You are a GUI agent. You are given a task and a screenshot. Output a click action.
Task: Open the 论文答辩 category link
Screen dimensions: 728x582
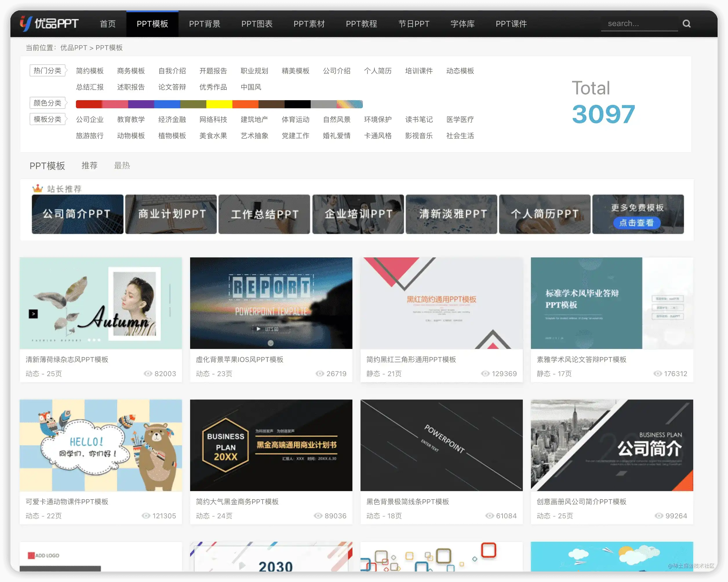(172, 87)
